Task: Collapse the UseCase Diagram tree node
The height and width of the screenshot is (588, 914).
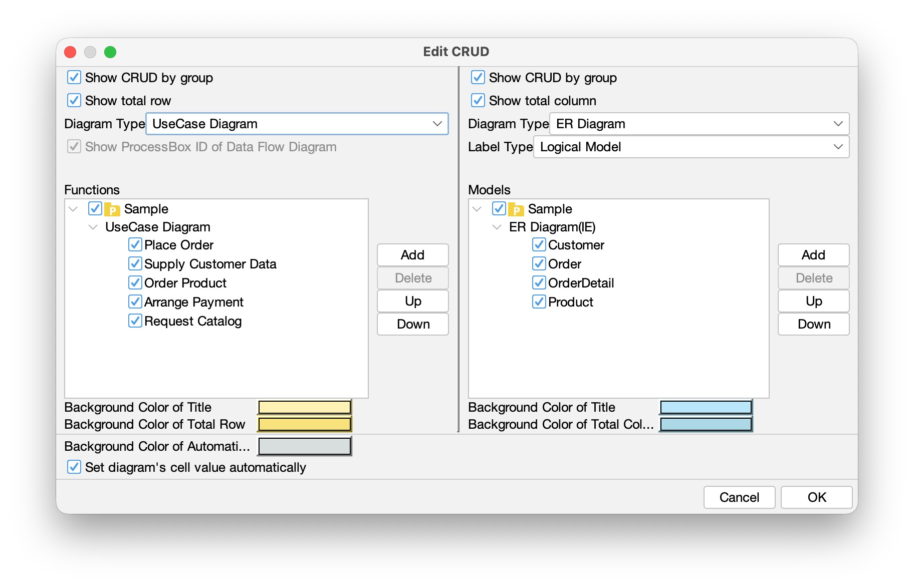Action: [92, 226]
